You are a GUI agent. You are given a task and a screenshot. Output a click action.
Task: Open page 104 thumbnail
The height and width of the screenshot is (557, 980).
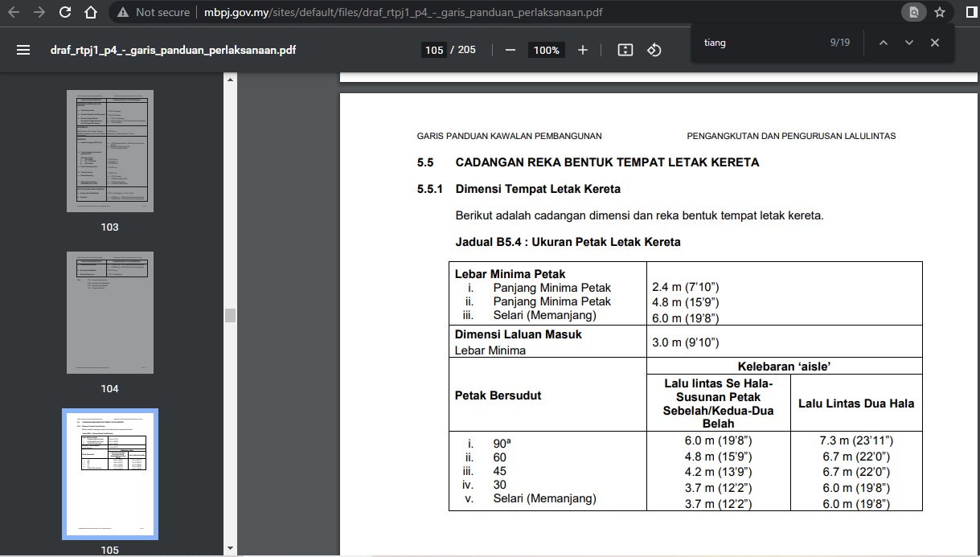[x=110, y=313]
